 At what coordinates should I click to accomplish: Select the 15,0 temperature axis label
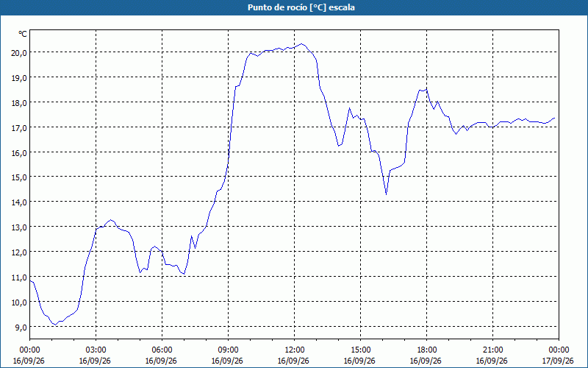(19, 177)
